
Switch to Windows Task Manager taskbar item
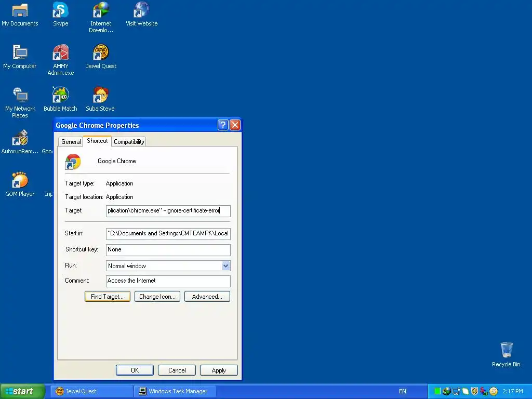[175, 391]
